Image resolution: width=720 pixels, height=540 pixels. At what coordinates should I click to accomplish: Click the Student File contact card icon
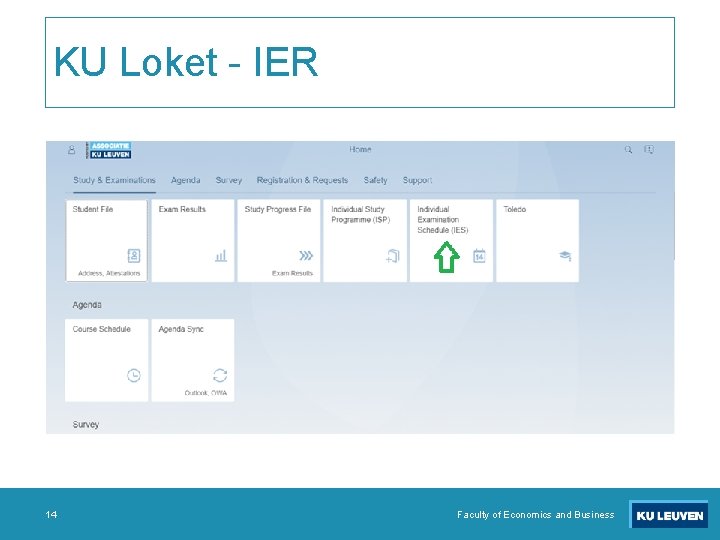tap(134, 255)
